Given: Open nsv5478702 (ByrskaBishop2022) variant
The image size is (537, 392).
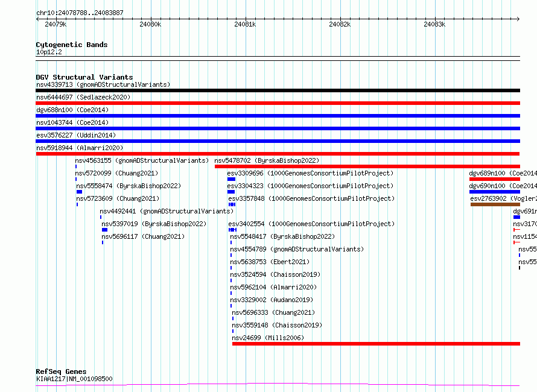Looking at the screenshot, I should click(267, 160).
